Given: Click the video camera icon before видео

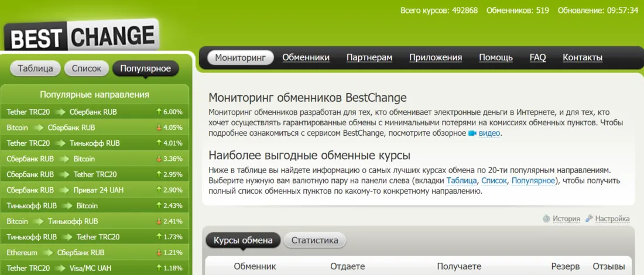Looking at the screenshot, I should [x=472, y=133].
